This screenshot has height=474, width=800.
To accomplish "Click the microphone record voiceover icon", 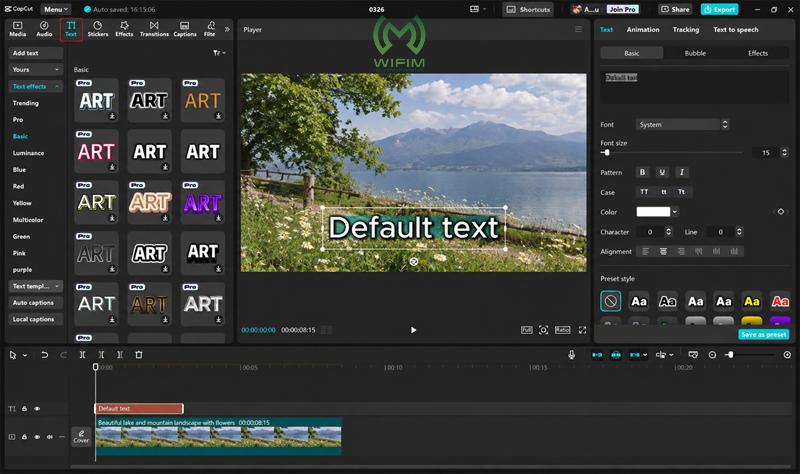I will click(x=571, y=355).
